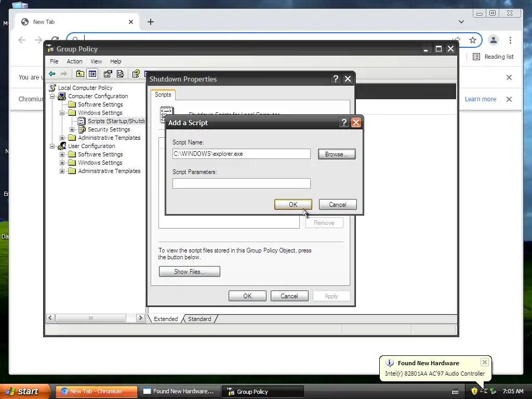Click the Up One Level folder icon

coord(80,74)
